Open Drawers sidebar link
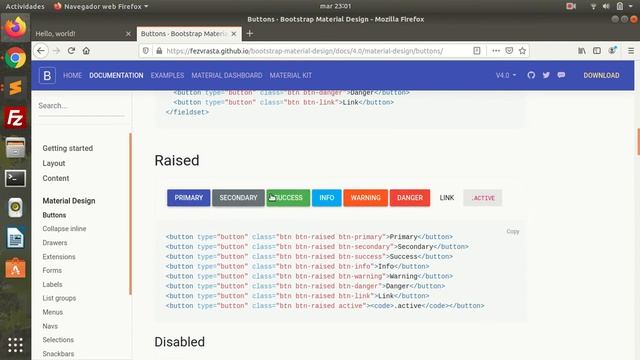This screenshot has height=360, width=640. (55, 242)
